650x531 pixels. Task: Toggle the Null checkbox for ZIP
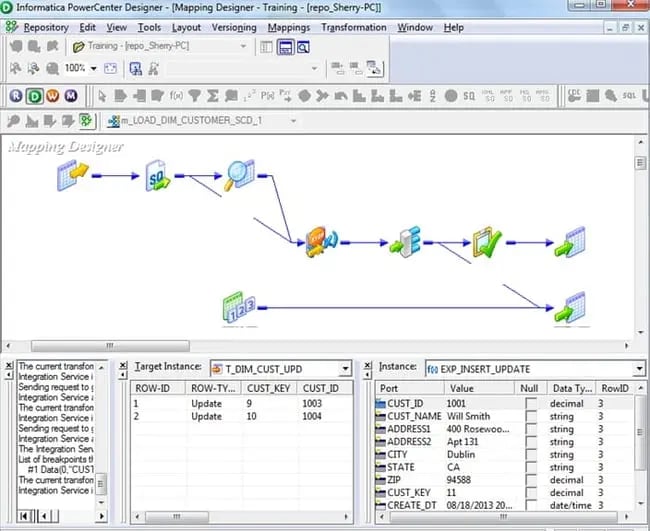tap(531, 479)
